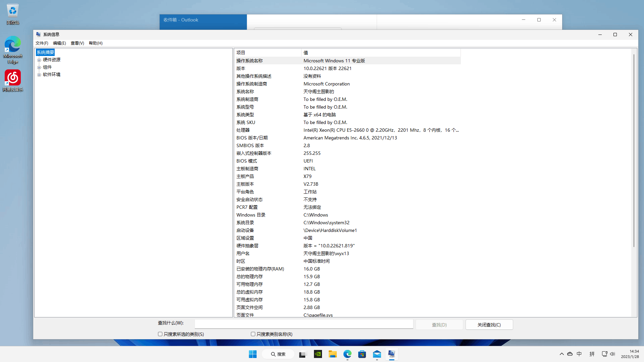The width and height of the screenshot is (644, 362).
Task: Select the 软件环境 tree label
Action: [x=52, y=74]
